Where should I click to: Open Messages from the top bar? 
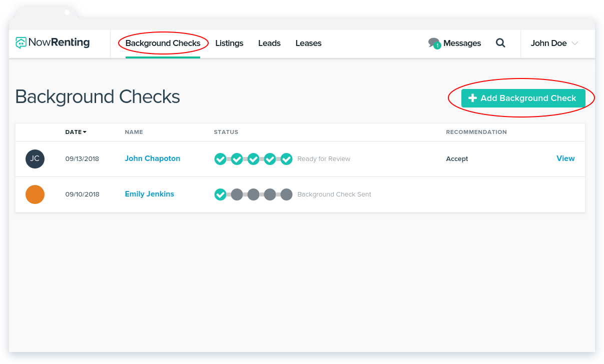click(462, 43)
